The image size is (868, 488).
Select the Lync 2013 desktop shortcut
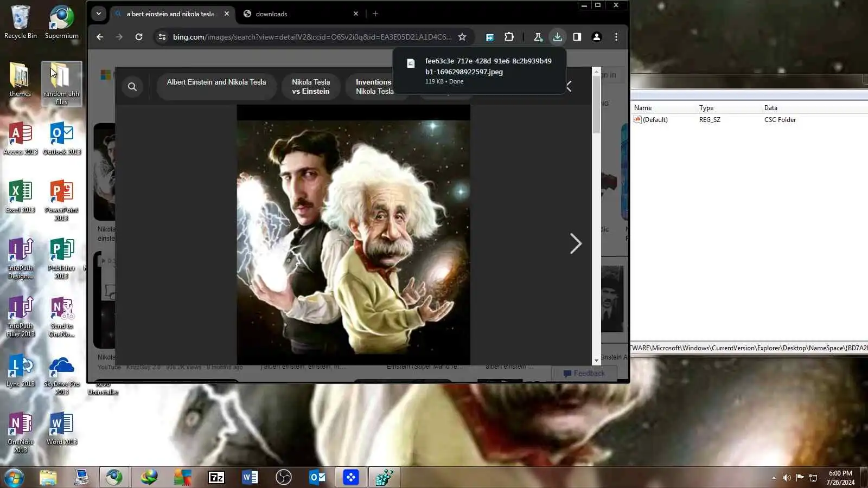click(x=21, y=371)
